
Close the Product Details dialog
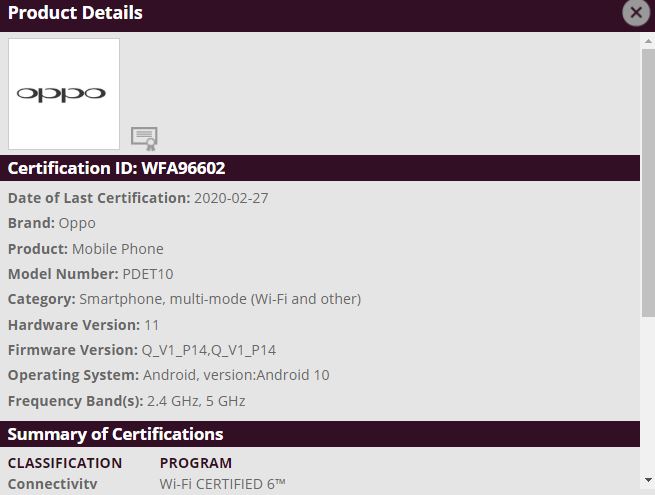[635, 13]
